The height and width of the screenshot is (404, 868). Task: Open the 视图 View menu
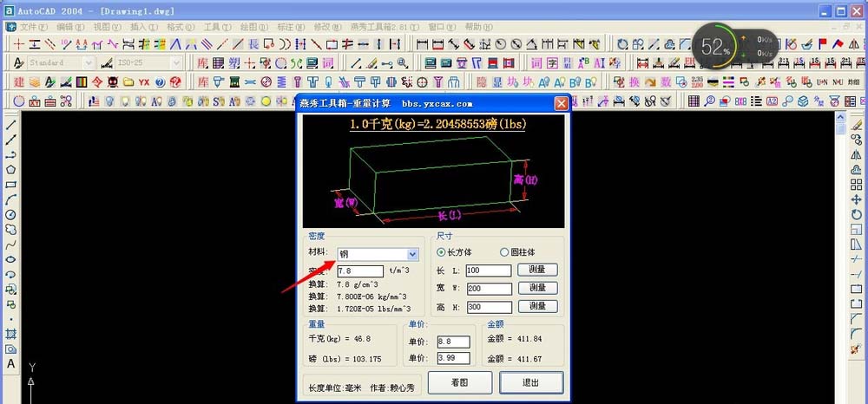(108, 27)
